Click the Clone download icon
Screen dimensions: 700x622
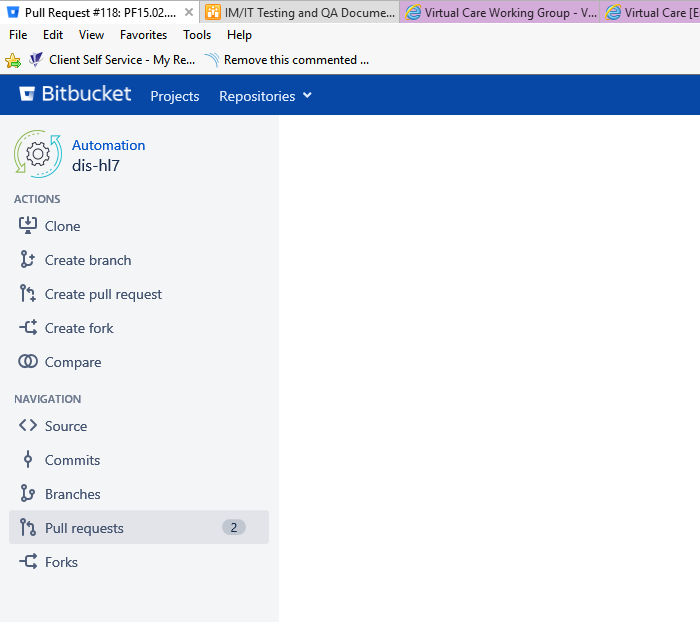28,225
